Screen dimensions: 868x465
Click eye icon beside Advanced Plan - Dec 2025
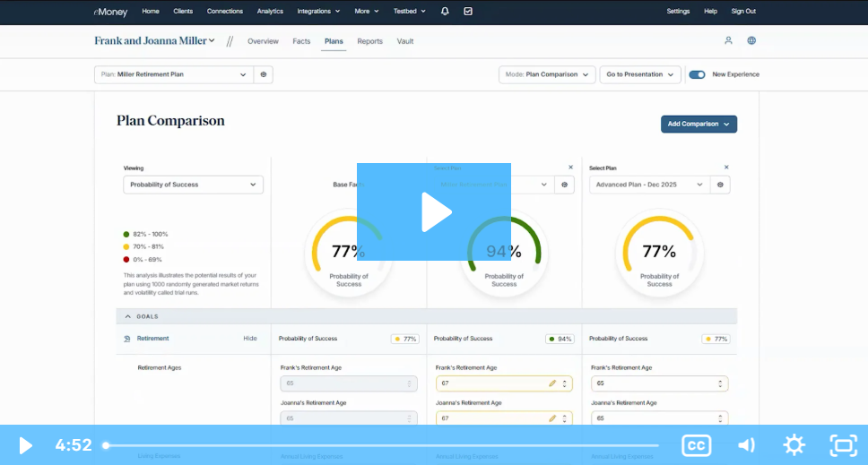point(720,185)
